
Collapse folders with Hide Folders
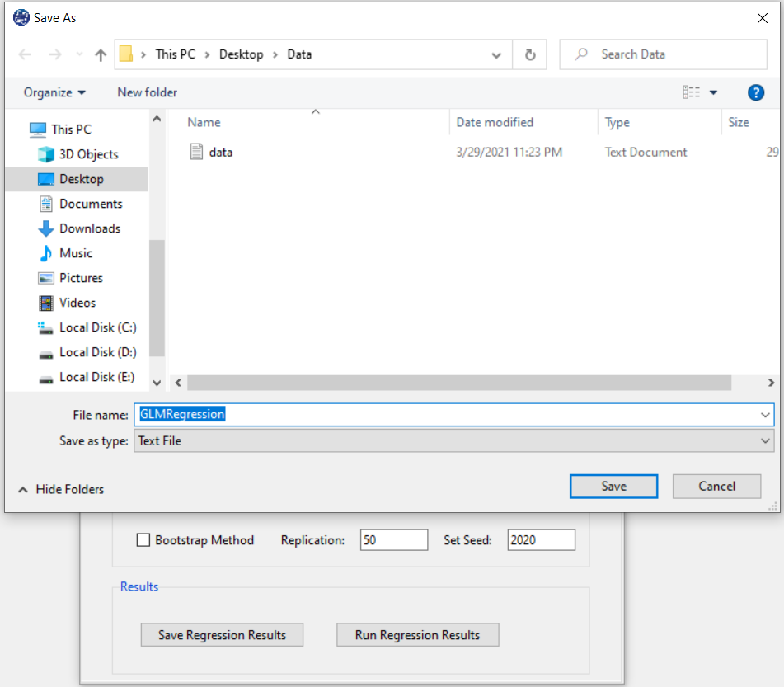tap(61, 489)
